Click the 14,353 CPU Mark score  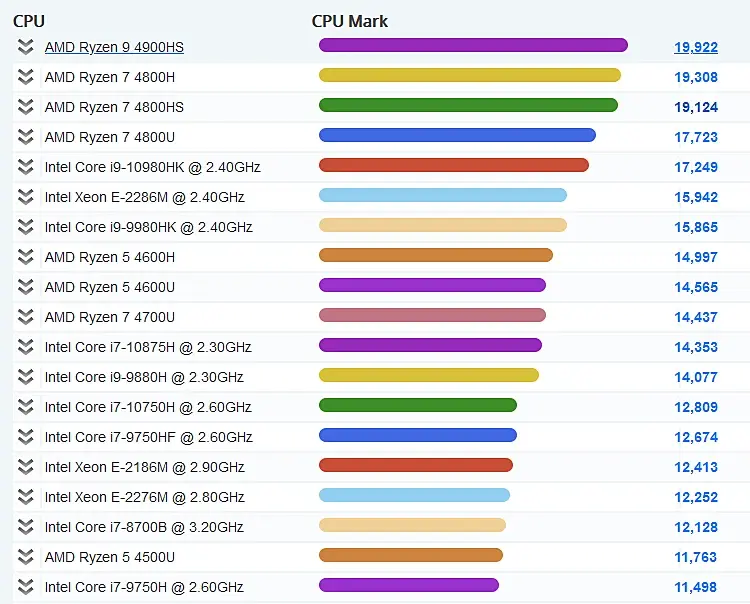[696, 347]
